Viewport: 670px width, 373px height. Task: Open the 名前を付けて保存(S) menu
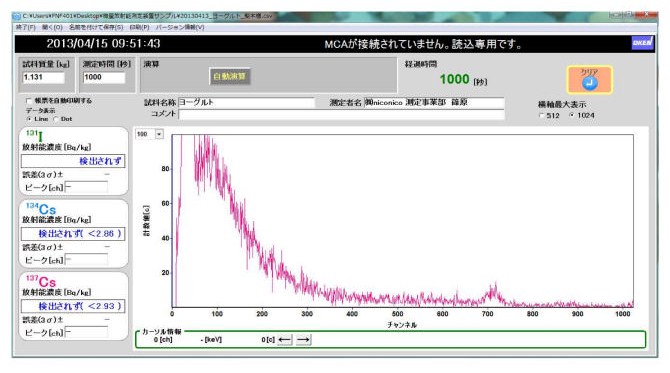[96, 27]
